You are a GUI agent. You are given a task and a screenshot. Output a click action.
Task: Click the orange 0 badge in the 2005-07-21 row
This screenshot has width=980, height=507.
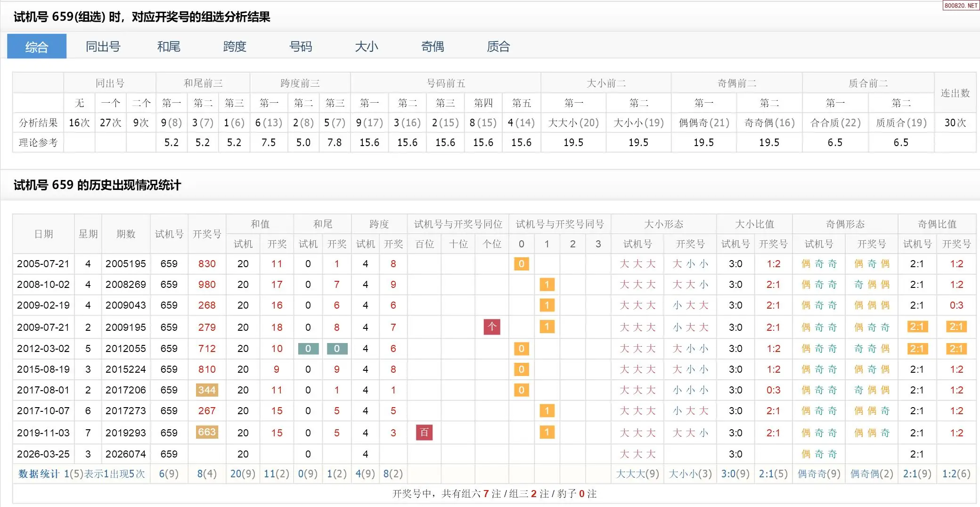click(x=521, y=264)
